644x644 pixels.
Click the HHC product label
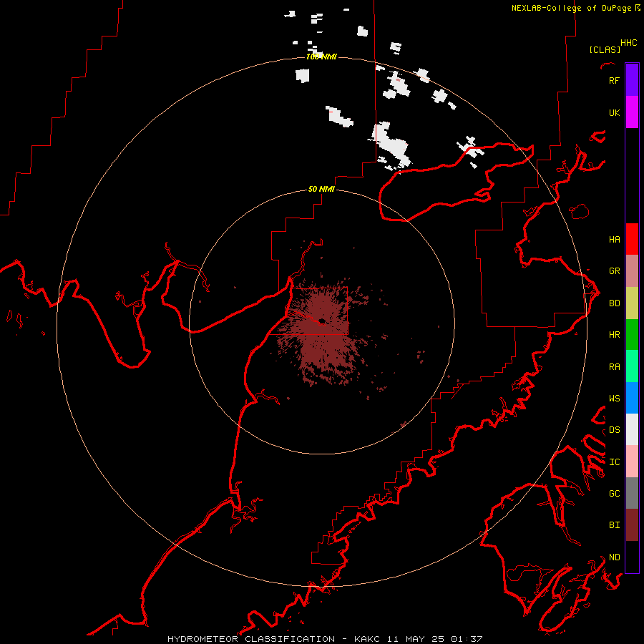click(629, 43)
